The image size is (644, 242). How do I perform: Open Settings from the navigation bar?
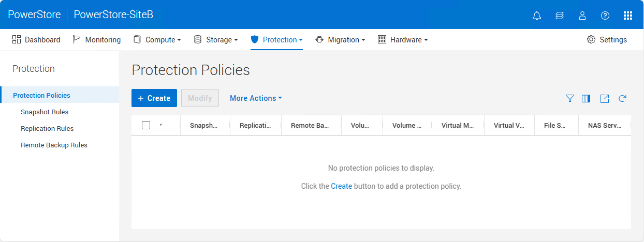607,40
